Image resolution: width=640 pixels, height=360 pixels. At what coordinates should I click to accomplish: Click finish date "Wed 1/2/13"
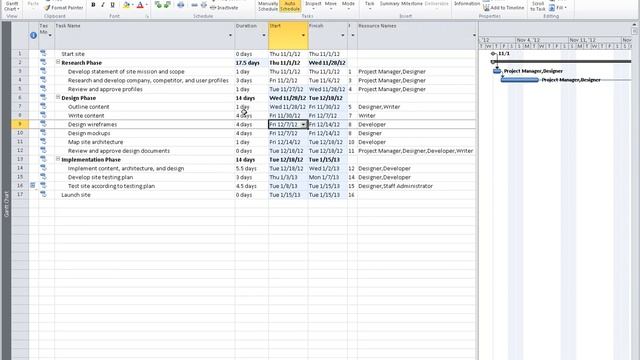tap(324, 168)
